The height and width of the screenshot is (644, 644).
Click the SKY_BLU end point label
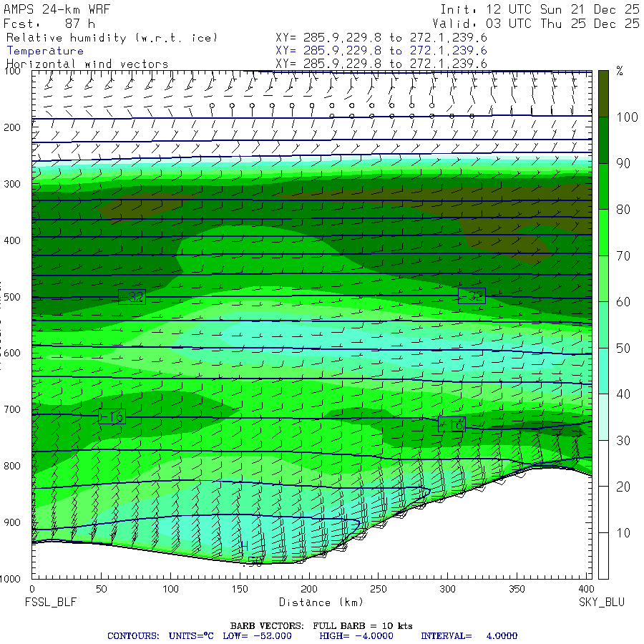click(x=601, y=602)
